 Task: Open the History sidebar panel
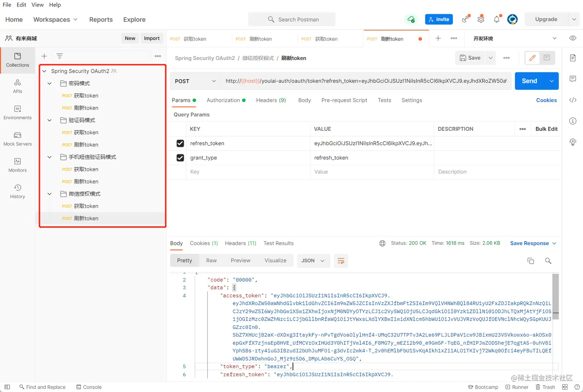pyautogui.click(x=17, y=191)
